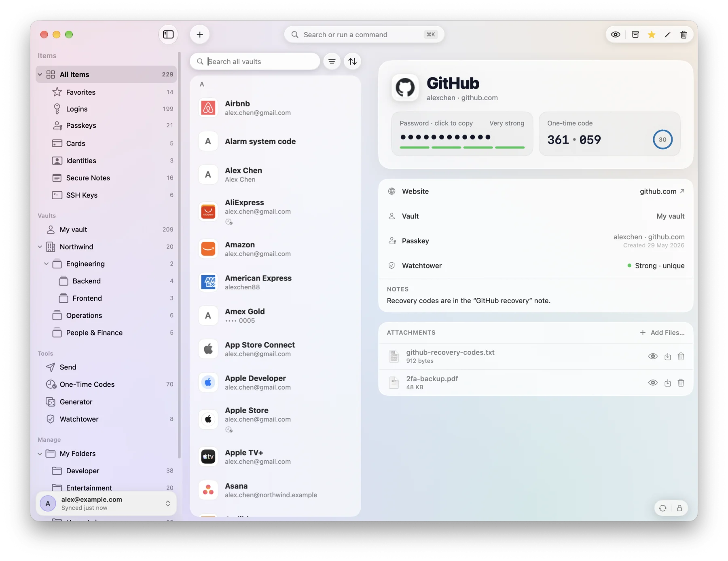The height and width of the screenshot is (561, 728).
Task: Open the password Generator
Action: coord(106,402)
